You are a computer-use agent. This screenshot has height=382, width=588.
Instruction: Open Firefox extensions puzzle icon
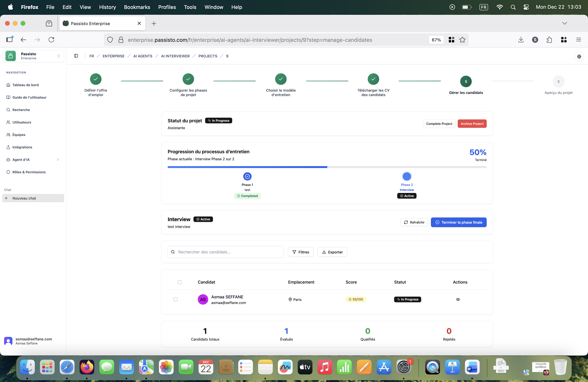tap(549, 40)
